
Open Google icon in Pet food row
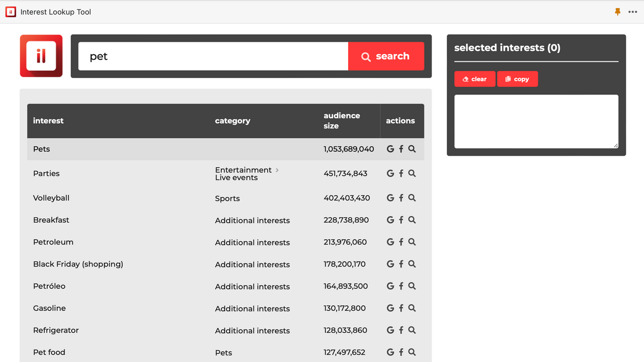pos(390,353)
